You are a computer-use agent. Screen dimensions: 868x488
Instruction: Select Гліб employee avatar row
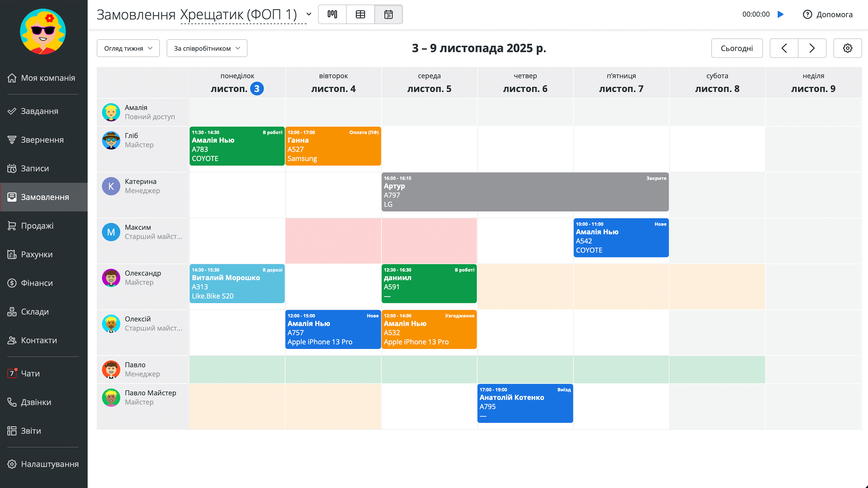pos(111,140)
